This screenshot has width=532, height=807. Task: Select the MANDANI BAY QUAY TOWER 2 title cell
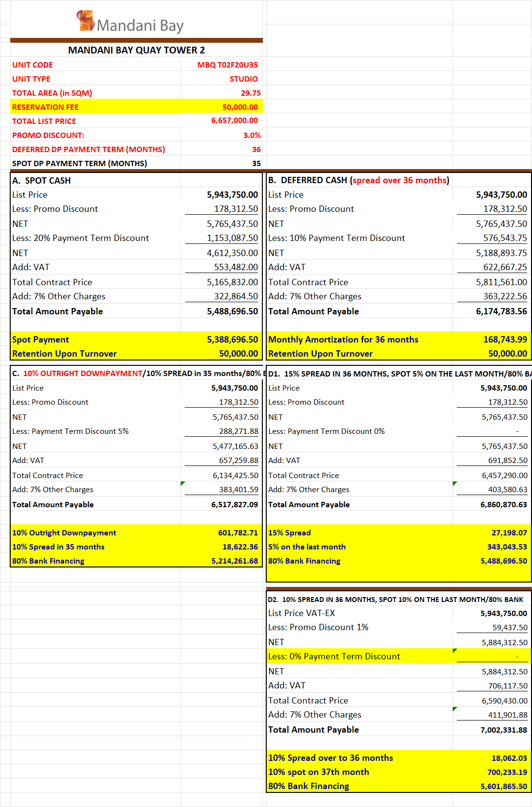point(136,50)
